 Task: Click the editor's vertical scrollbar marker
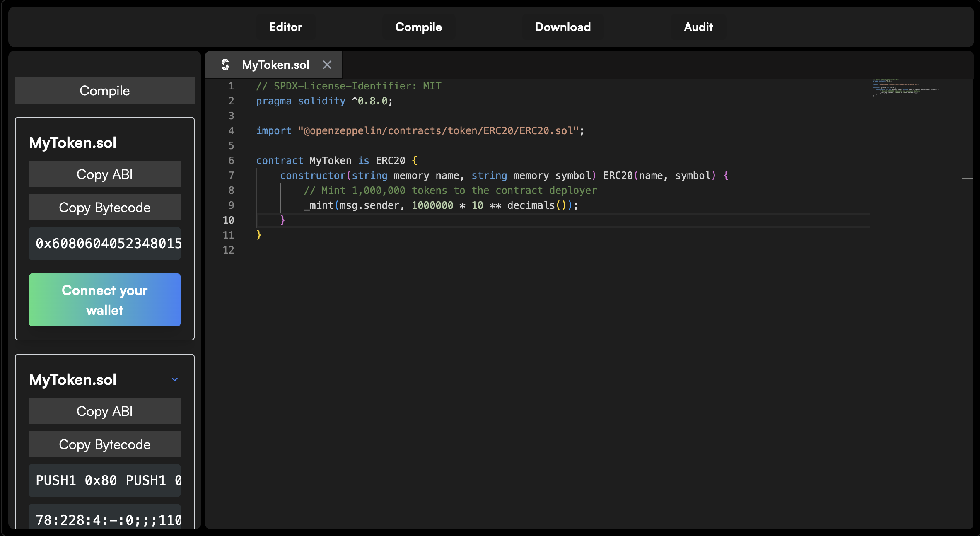click(968, 179)
